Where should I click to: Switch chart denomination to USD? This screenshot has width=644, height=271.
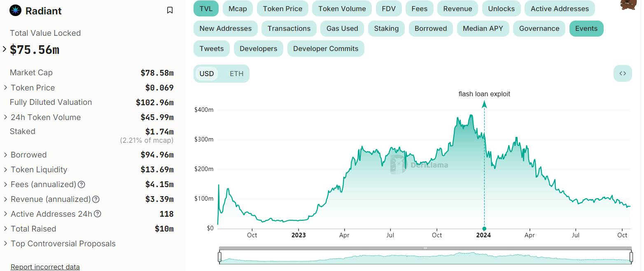tap(207, 74)
